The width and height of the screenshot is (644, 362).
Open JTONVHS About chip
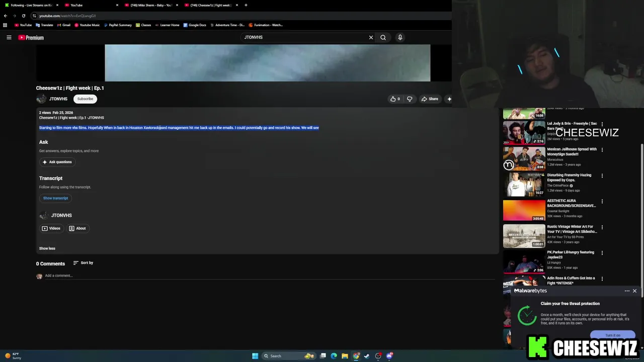77,228
